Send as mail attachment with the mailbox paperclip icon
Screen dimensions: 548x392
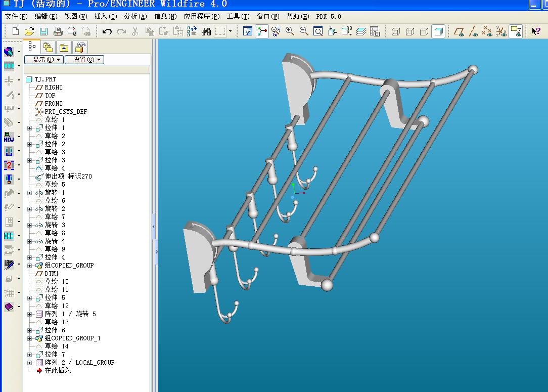(x=72, y=31)
